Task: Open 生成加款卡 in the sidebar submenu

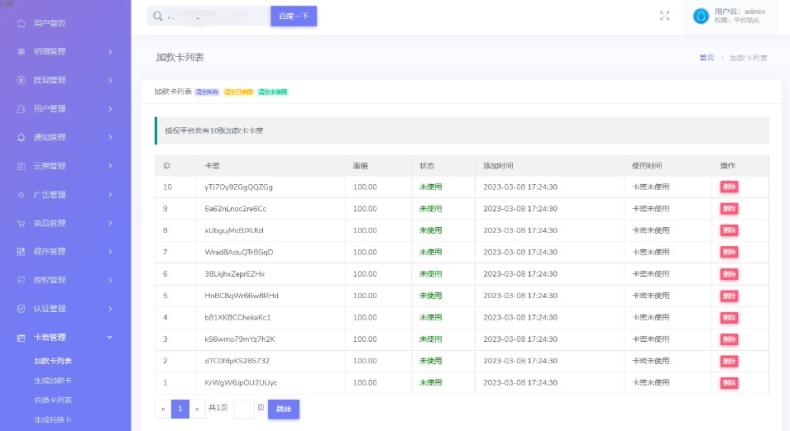Action: tap(53, 380)
